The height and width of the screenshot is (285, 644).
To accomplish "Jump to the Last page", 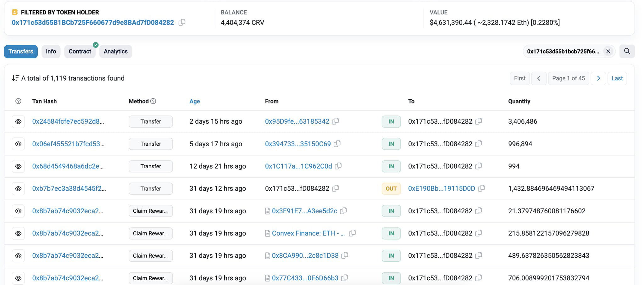I will pos(617,78).
